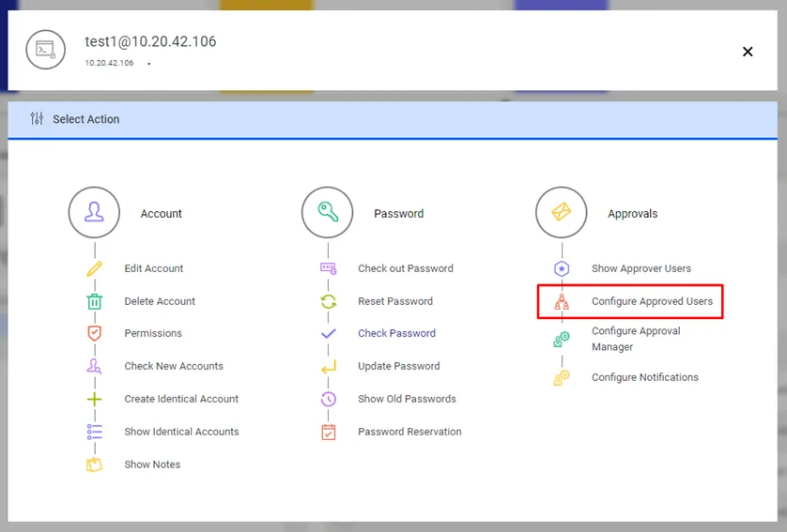Select the Check Password action
The image size is (787, 532).
pos(396,333)
